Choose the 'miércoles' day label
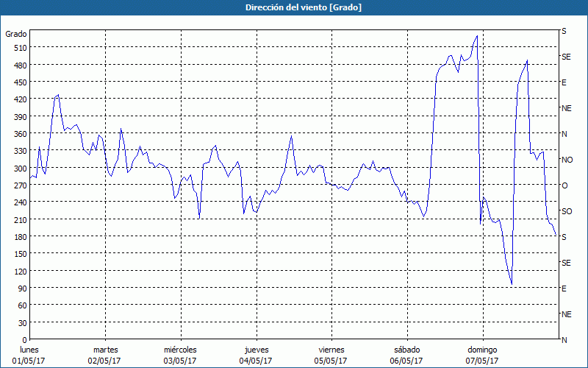This screenshot has width=588, height=368. click(x=180, y=350)
